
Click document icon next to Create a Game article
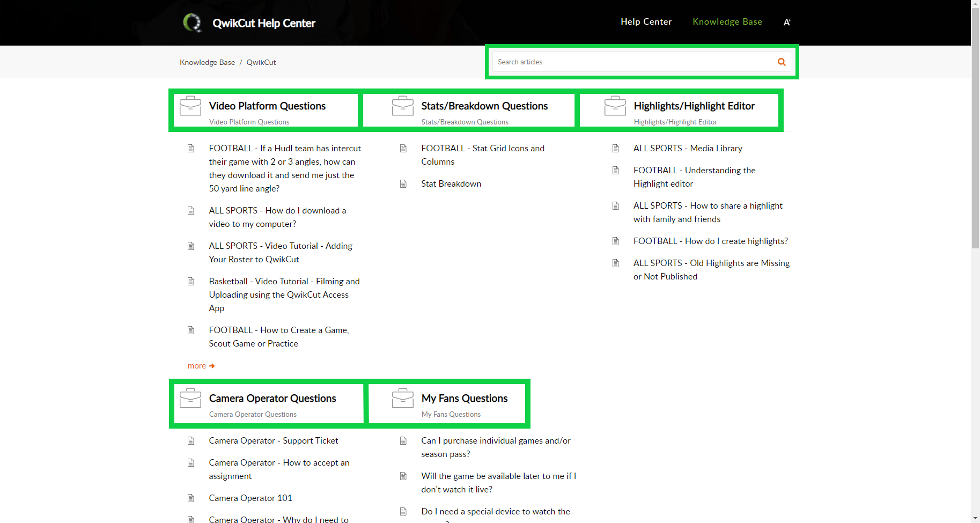[x=191, y=330]
